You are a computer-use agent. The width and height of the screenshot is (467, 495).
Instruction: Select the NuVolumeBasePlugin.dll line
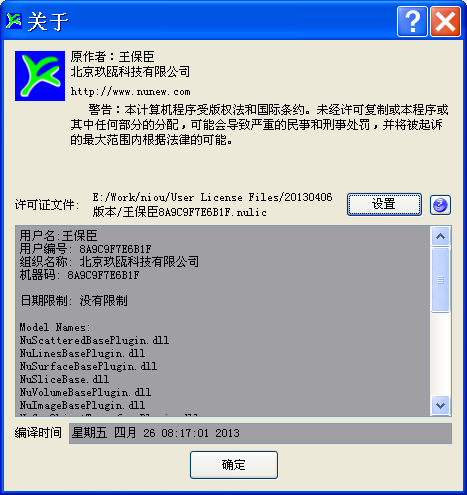[85, 392]
